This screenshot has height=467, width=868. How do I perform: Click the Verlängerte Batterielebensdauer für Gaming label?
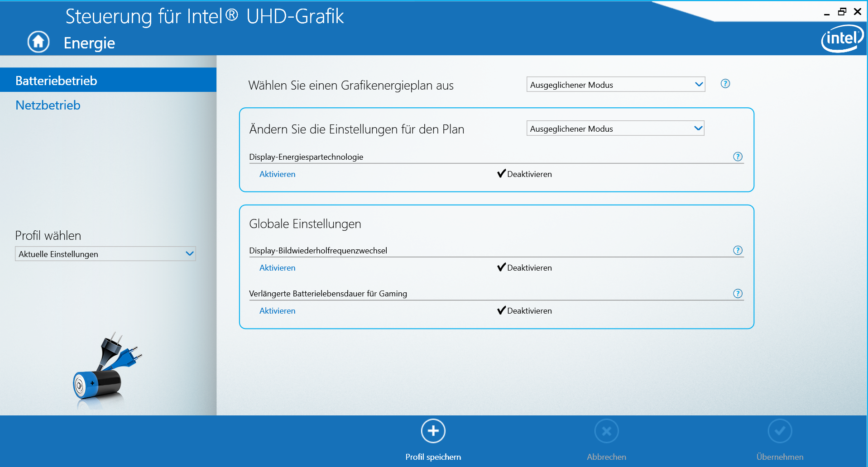pos(328,294)
